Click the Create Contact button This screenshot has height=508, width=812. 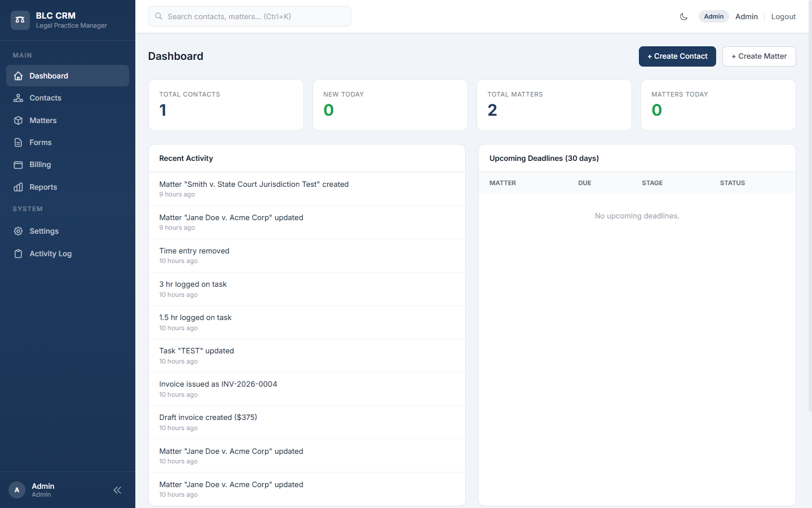click(x=677, y=56)
